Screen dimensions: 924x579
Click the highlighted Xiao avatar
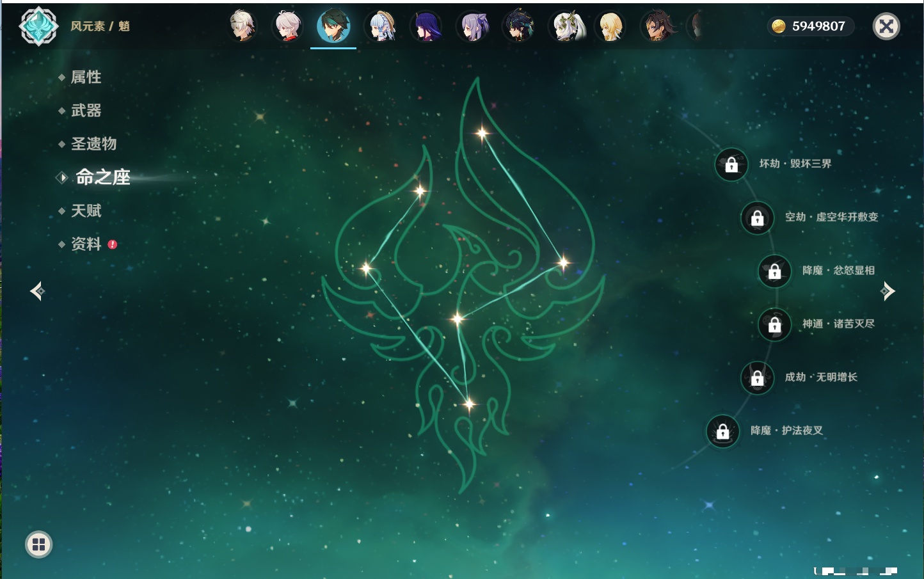tap(333, 26)
